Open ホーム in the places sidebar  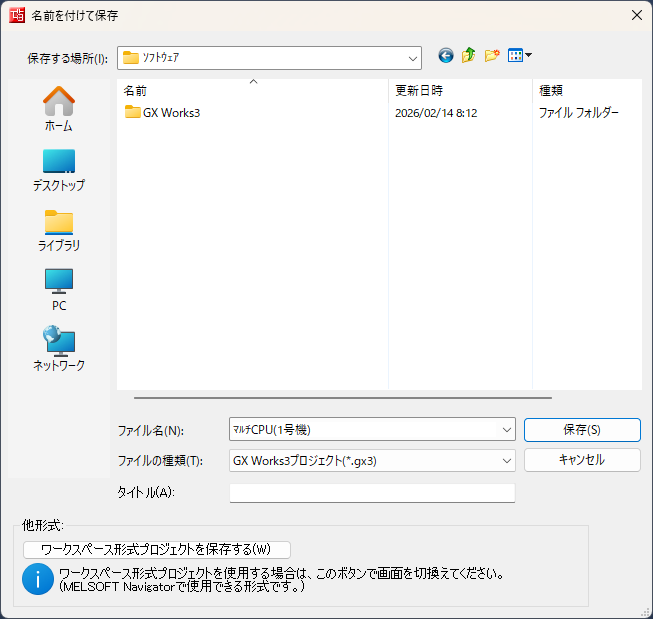(x=59, y=109)
